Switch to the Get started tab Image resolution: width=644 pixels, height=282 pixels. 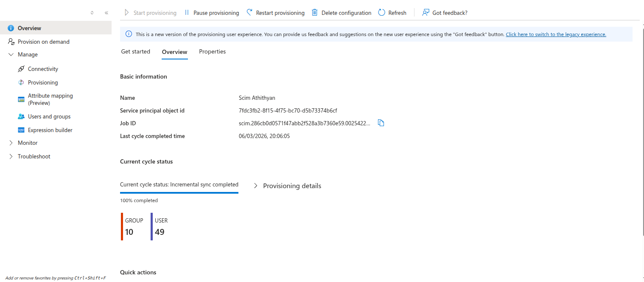point(136,51)
